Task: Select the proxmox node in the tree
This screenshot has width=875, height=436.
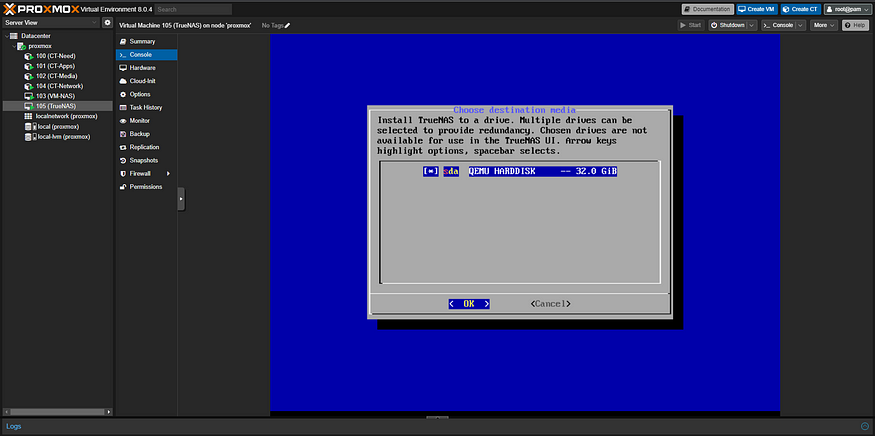Action: pos(40,46)
